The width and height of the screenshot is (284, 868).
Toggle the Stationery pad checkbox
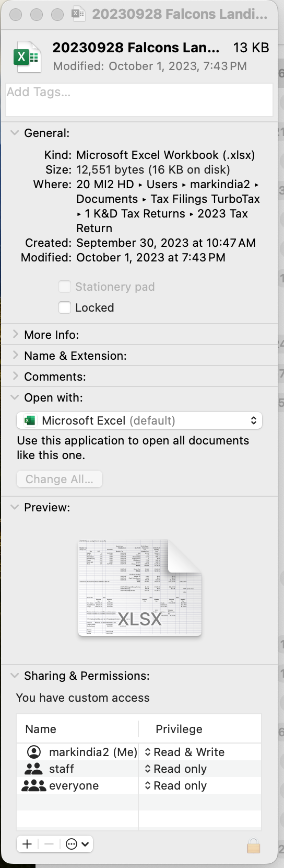pos(65,287)
